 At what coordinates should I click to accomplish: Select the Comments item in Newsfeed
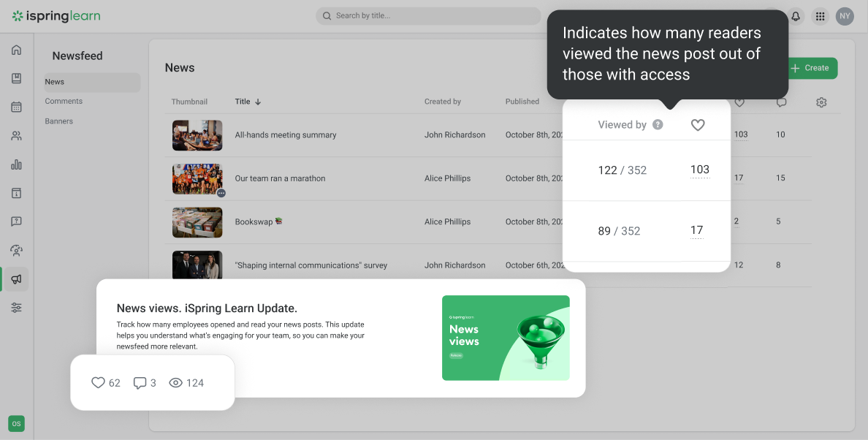pyautogui.click(x=64, y=102)
